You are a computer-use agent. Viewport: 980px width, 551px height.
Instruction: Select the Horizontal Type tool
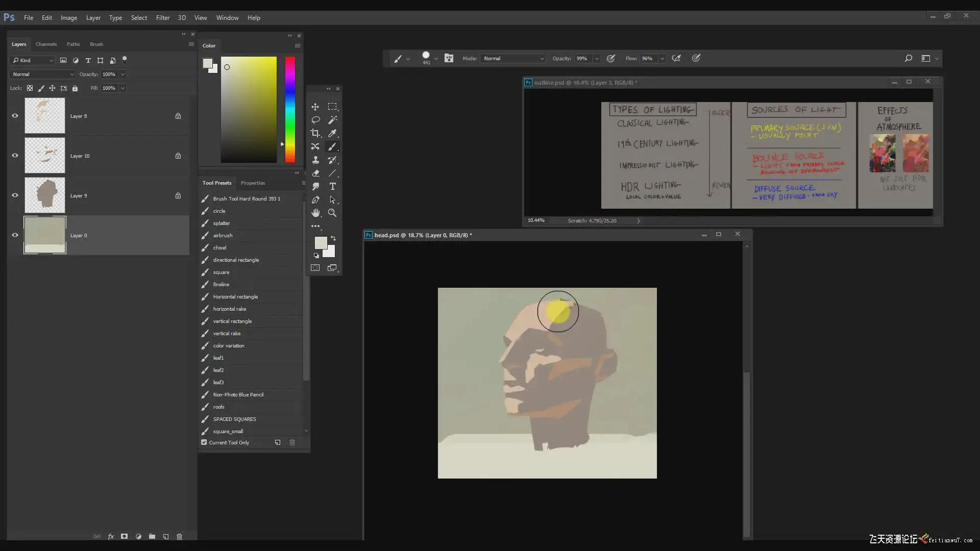click(x=332, y=186)
